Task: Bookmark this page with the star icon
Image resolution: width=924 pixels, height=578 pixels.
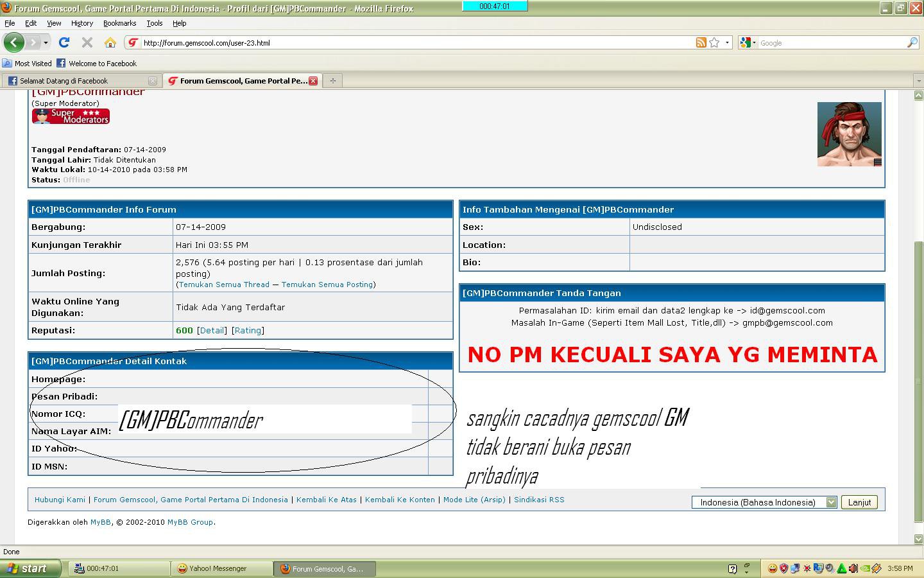Action: click(x=714, y=42)
